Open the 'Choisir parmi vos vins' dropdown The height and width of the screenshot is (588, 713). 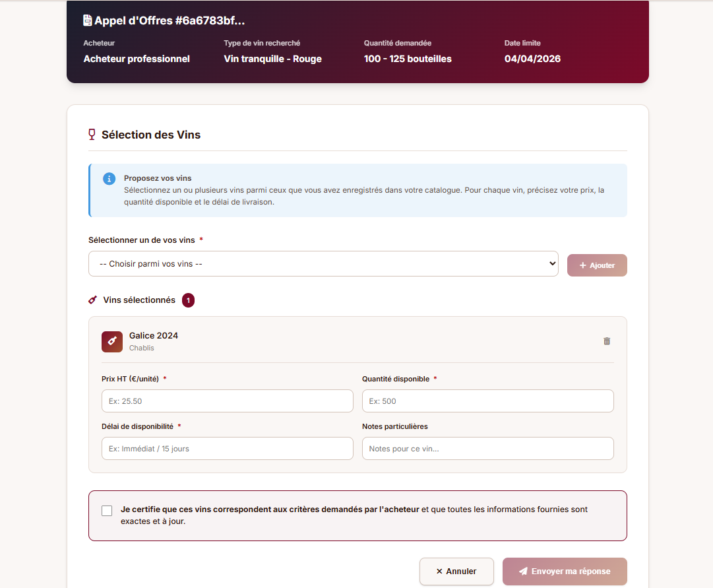[x=323, y=264]
